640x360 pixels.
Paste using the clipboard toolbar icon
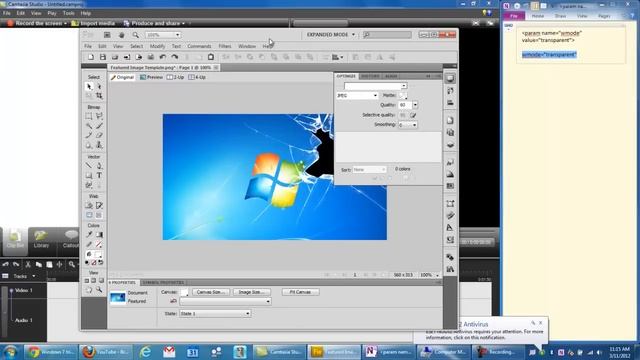pyautogui.click(x=211, y=57)
